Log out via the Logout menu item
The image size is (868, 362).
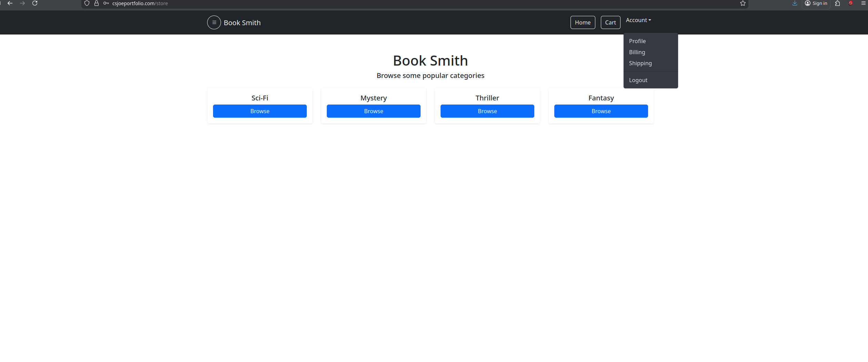[x=638, y=80]
